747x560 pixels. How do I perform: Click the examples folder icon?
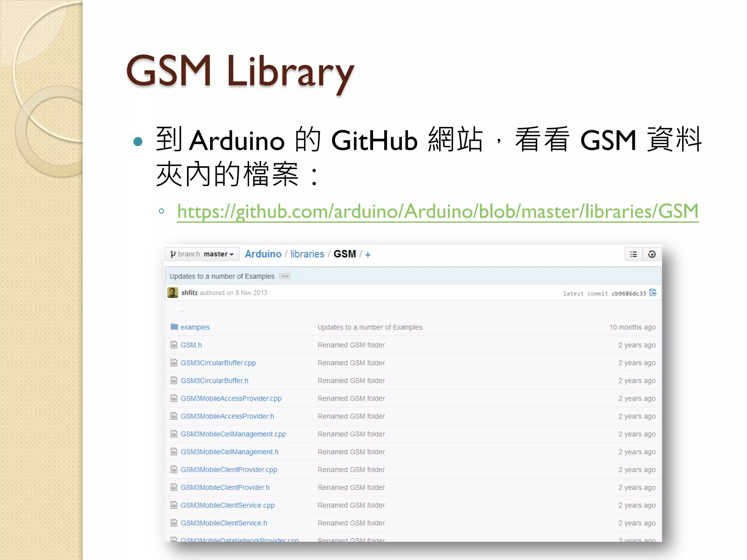click(x=174, y=326)
